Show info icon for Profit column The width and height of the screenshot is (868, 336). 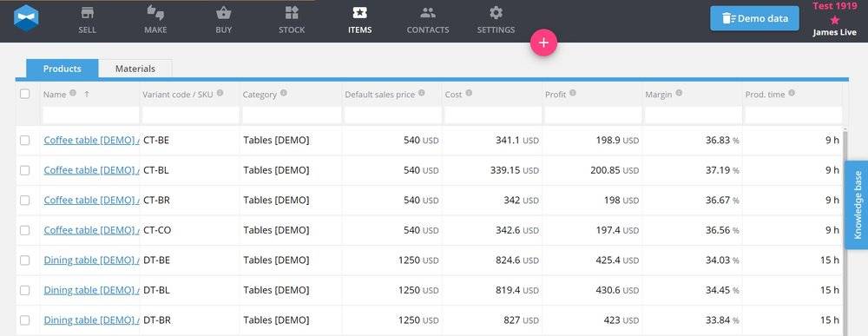click(x=572, y=94)
